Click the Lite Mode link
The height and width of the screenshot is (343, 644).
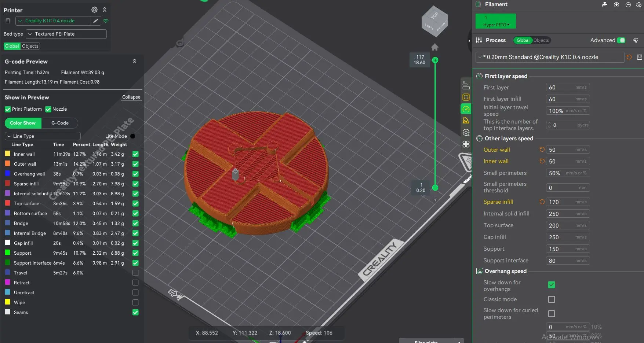pyautogui.click(x=116, y=136)
